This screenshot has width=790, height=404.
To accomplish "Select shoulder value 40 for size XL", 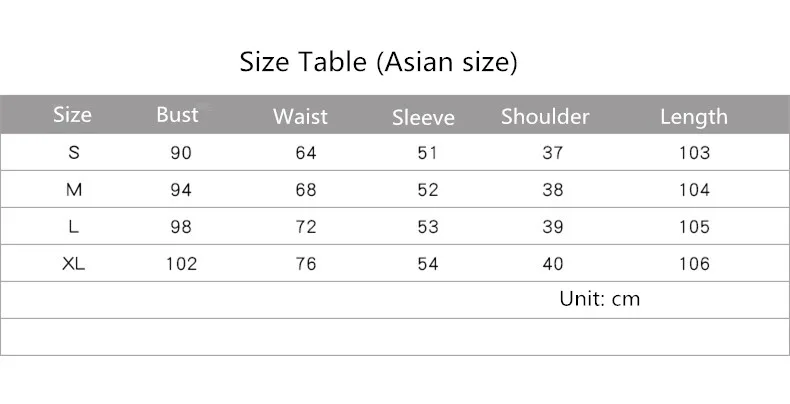I will tap(553, 264).
